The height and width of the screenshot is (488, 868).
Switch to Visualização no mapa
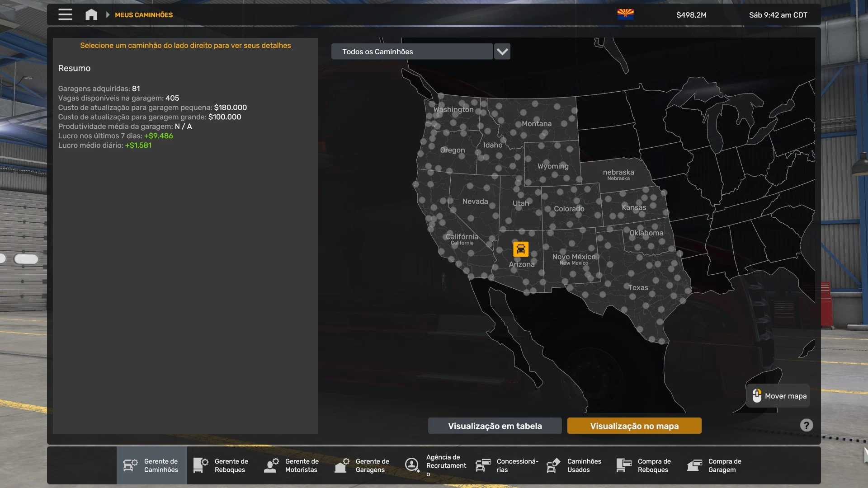pyautogui.click(x=634, y=426)
